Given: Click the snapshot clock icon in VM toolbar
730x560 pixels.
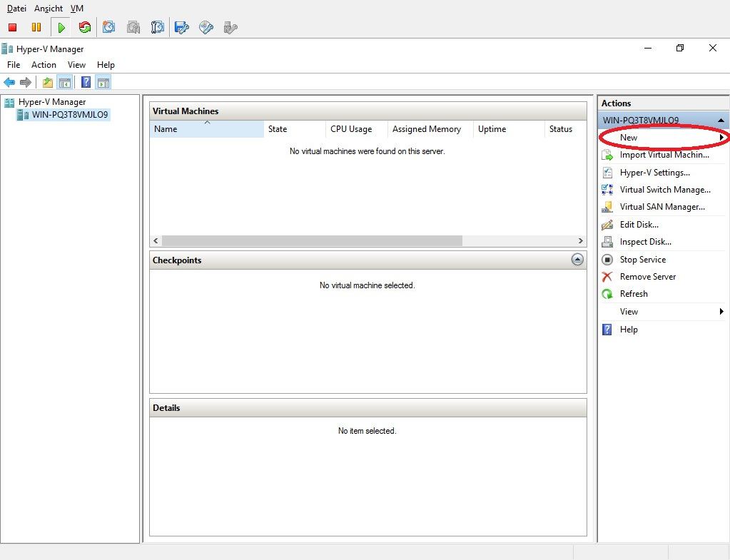Looking at the screenshot, I should (109, 27).
